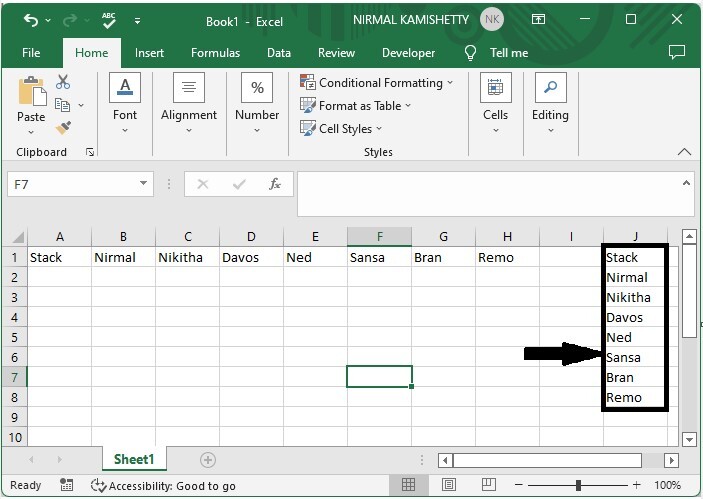
Task: Open the Formulas ribbon tab
Action: click(x=215, y=53)
